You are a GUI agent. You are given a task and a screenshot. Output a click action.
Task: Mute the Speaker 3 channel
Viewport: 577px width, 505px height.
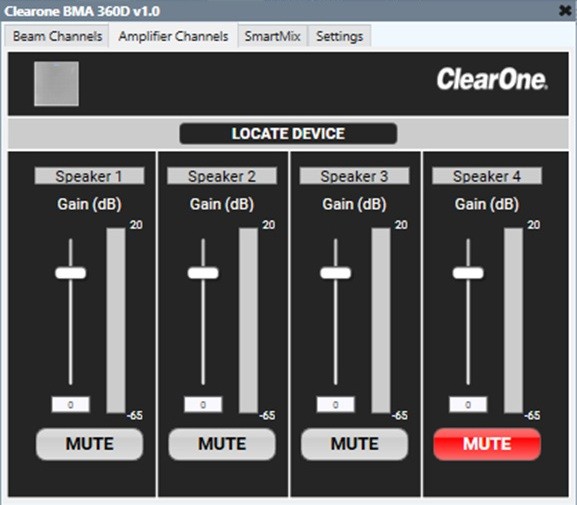(x=354, y=444)
